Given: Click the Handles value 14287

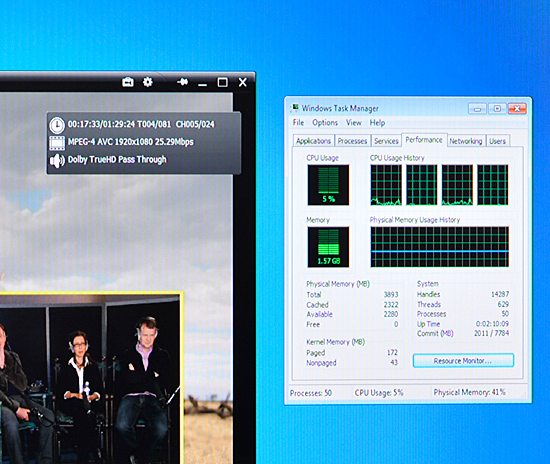Looking at the screenshot, I should 500,294.
